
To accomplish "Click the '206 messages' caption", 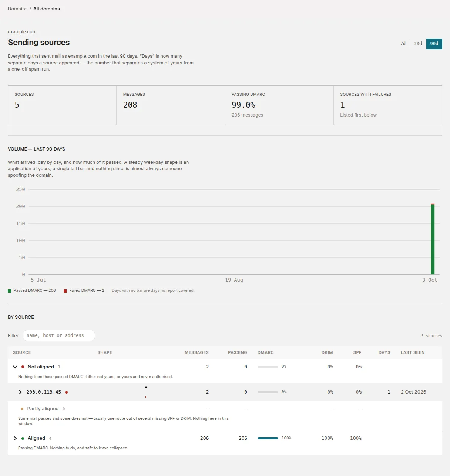I will point(247,115).
